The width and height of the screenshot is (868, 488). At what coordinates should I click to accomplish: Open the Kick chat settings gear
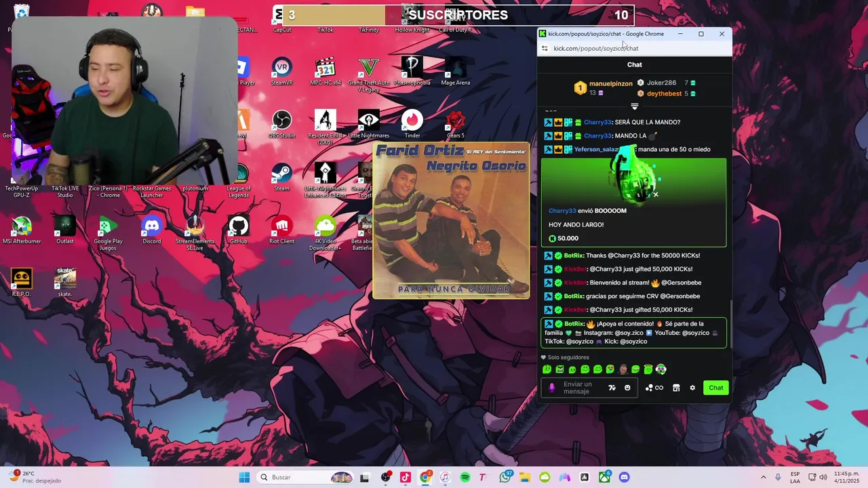click(692, 388)
